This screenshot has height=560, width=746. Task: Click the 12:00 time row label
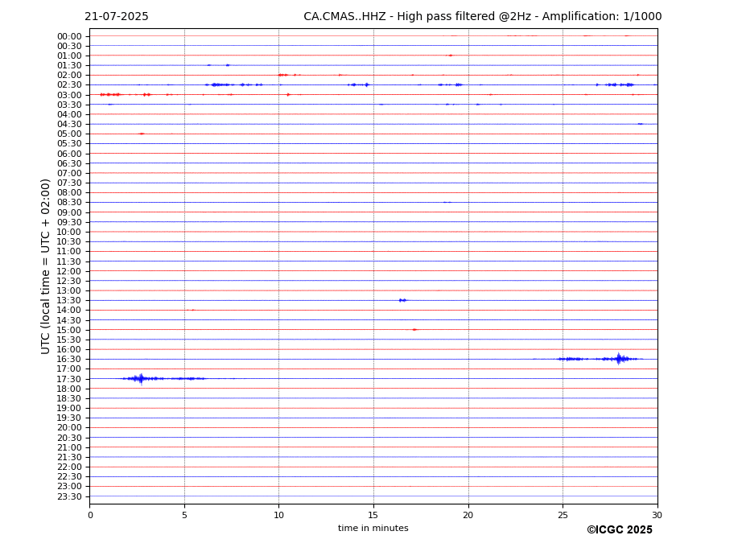point(69,271)
